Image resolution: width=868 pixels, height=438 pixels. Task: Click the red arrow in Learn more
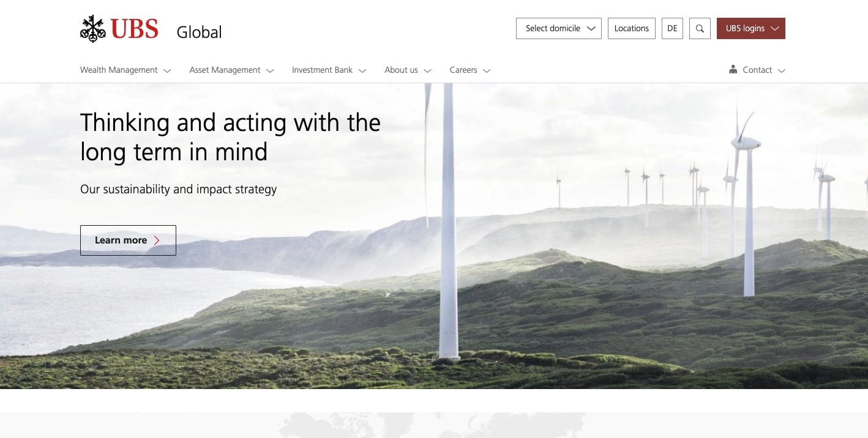point(157,240)
